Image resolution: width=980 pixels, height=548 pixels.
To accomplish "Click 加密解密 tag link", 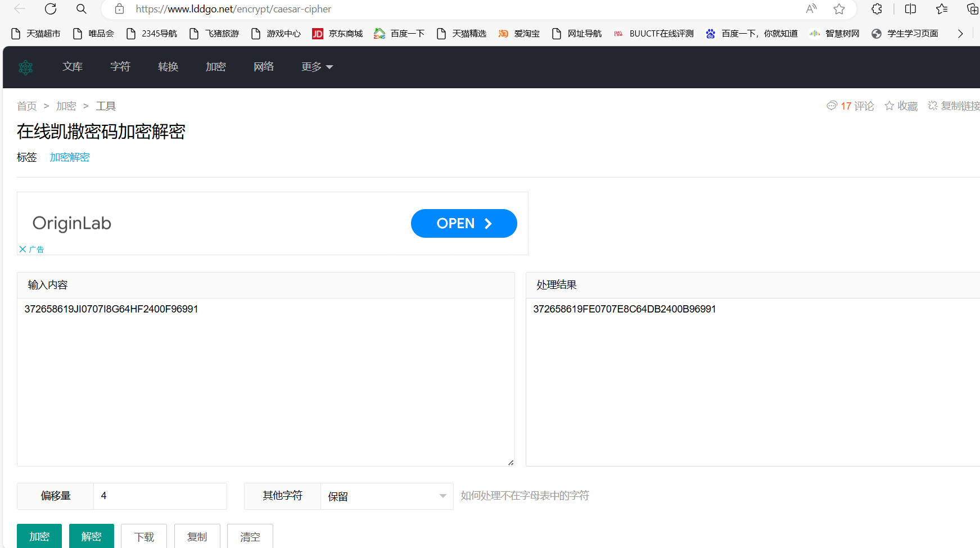I will (x=70, y=157).
